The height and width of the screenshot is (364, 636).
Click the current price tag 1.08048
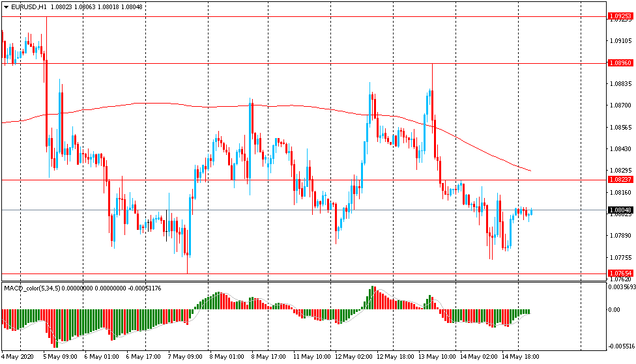coord(620,210)
